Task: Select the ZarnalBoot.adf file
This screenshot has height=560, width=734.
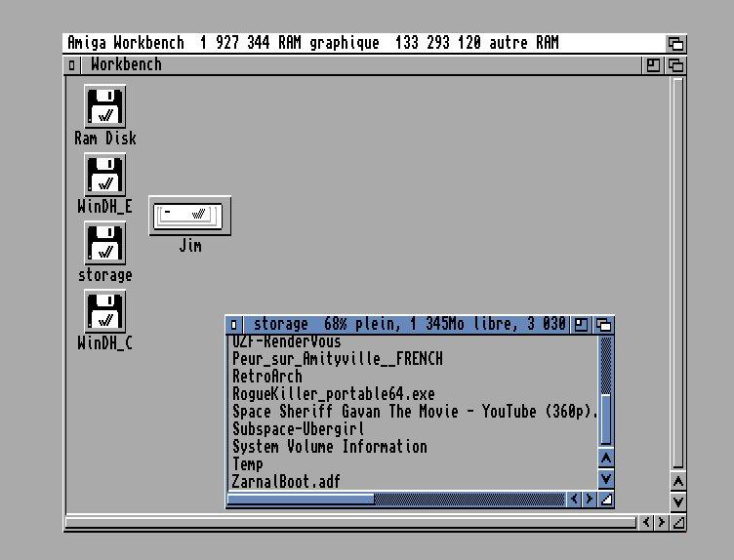Action: pos(286,481)
